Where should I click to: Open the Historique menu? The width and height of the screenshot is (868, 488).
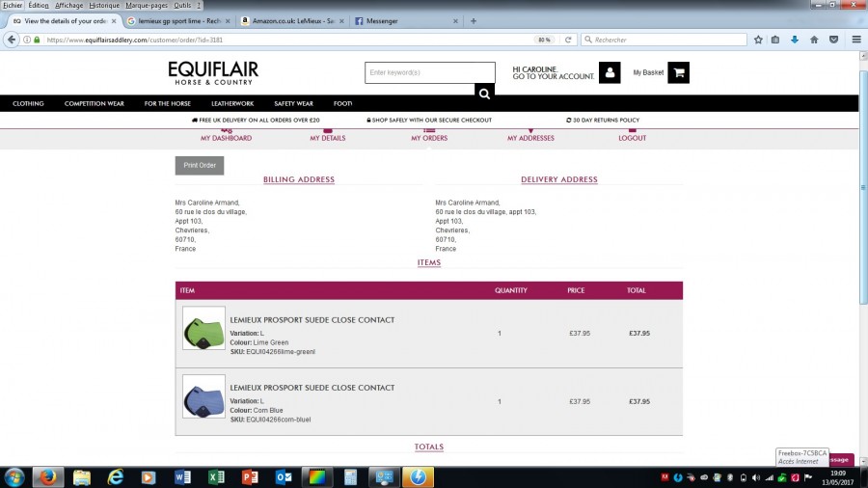tap(104, 5)
